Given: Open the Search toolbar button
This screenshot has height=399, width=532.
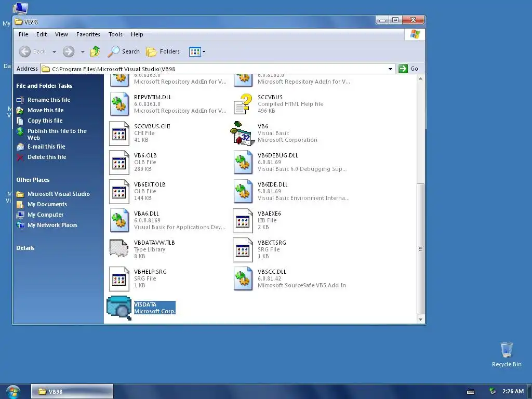Looking at the screenshot, I should pos(124,51).
